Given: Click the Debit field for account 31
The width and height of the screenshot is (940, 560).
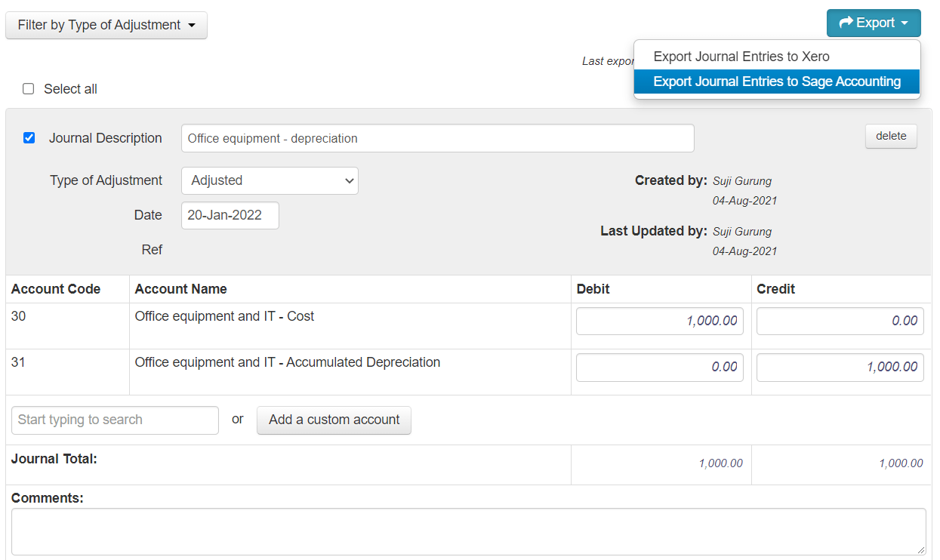Looking at the screenshot, I should click(x=659, y=367).
